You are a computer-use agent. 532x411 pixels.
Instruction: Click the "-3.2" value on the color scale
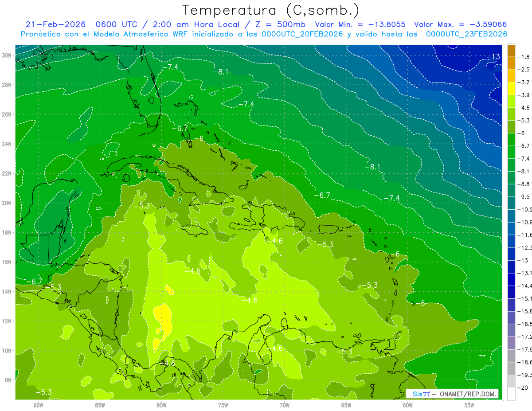click(x=524, y=82)
